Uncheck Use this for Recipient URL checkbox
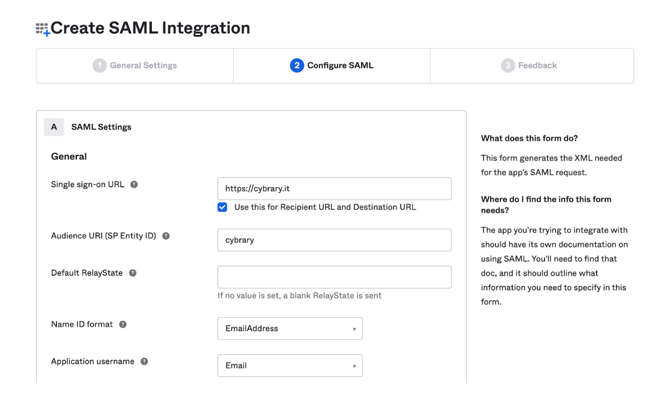 [222, 207]
